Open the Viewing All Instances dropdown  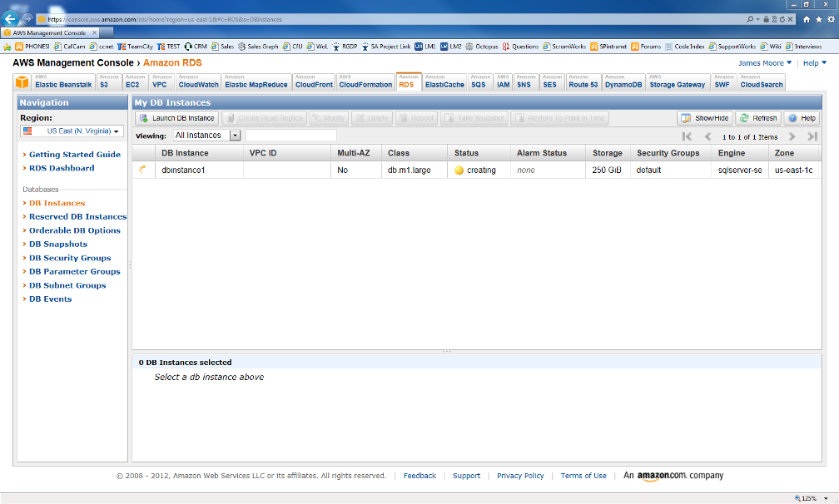(207, 136)
